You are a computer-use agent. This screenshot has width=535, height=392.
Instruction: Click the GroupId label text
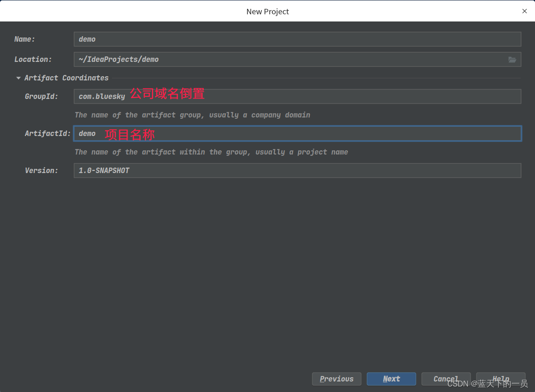[41, 96]
